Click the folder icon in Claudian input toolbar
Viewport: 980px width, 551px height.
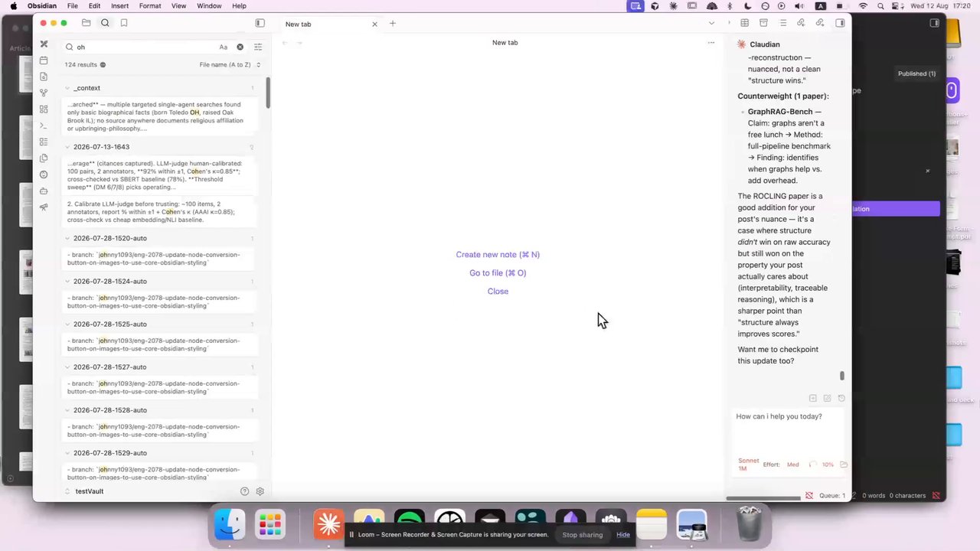coord(843,465)
